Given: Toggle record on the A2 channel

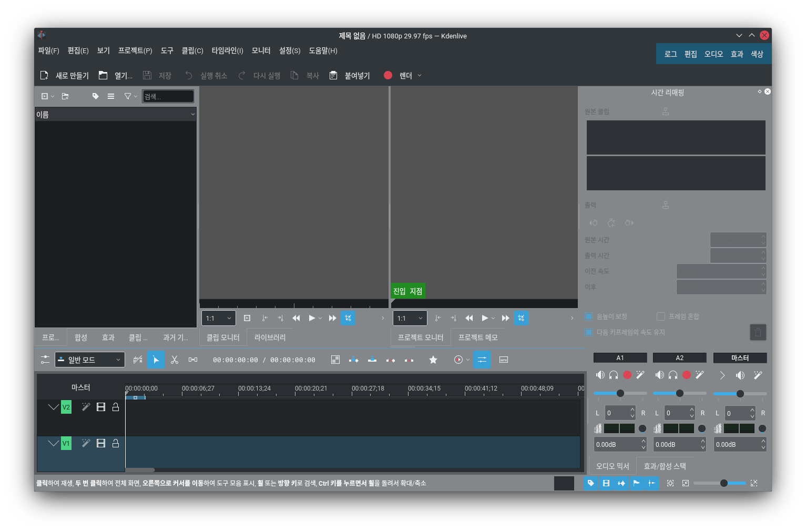Looking at the screenshot, I should pyautogui.click(x=687, y=375).
